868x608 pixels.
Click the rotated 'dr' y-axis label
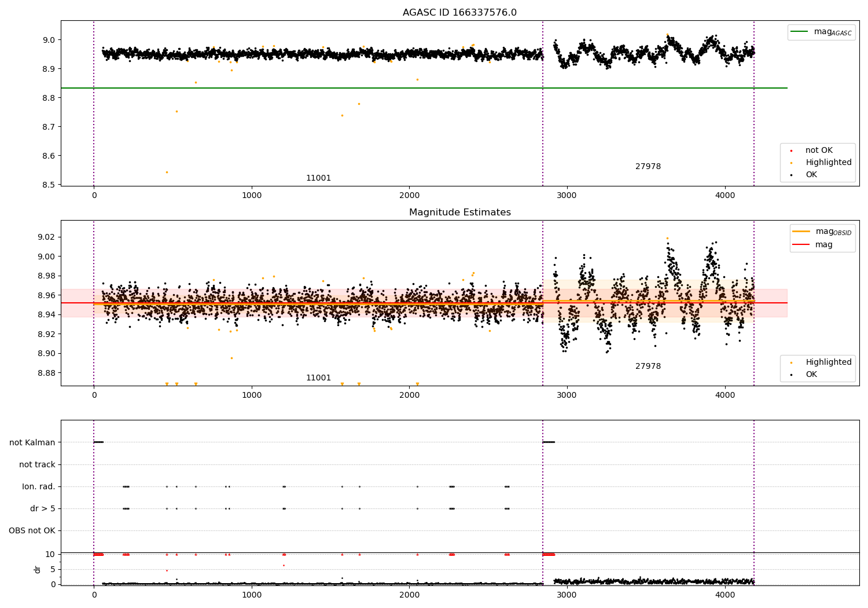pyautogui.click(x=37, y=569)
